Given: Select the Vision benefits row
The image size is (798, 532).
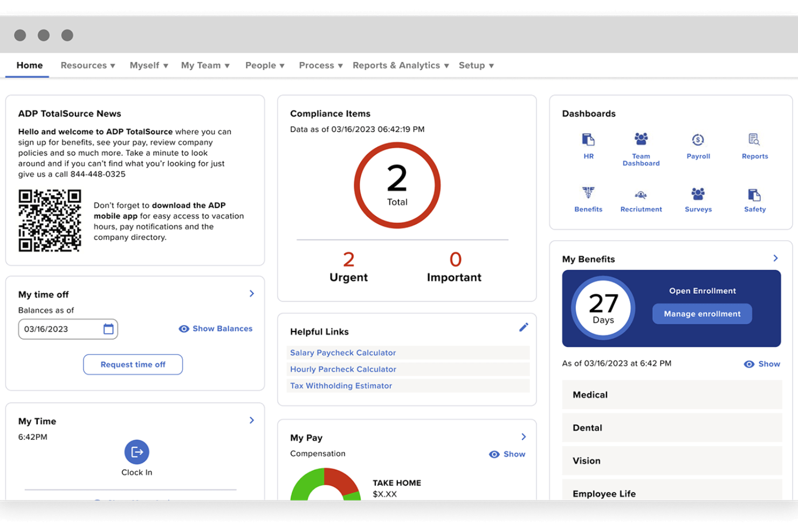Looking at the screenshot, I should [672, 460].
